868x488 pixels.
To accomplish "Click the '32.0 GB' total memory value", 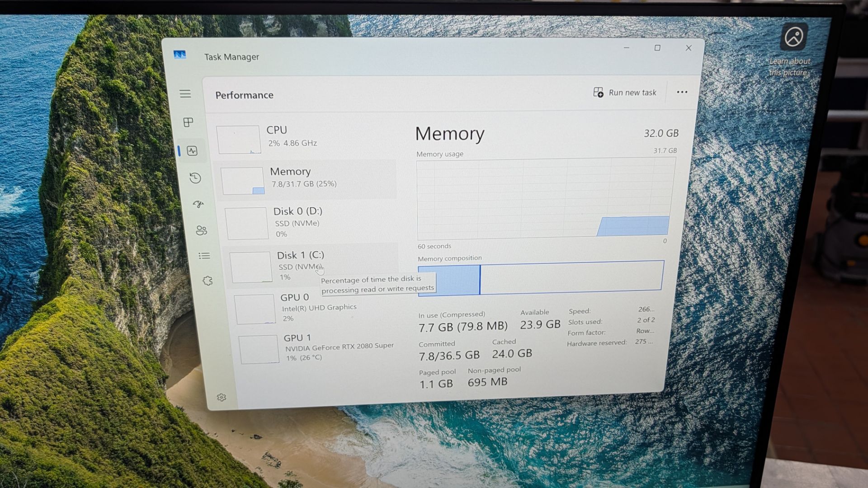I will [x=661, y=133].
